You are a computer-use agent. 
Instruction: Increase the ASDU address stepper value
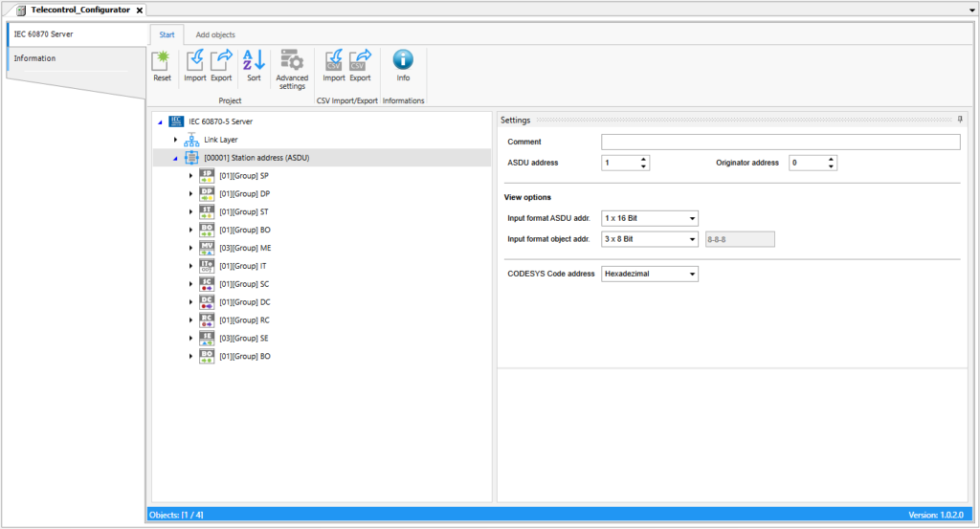pyautogui.click(x=644, y=159)
